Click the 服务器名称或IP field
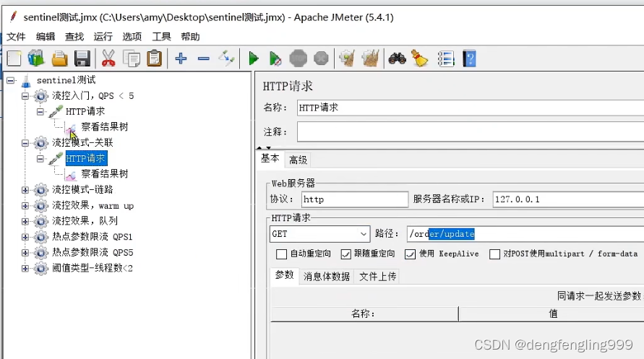The image size is (644, 359). click(568, 199)
